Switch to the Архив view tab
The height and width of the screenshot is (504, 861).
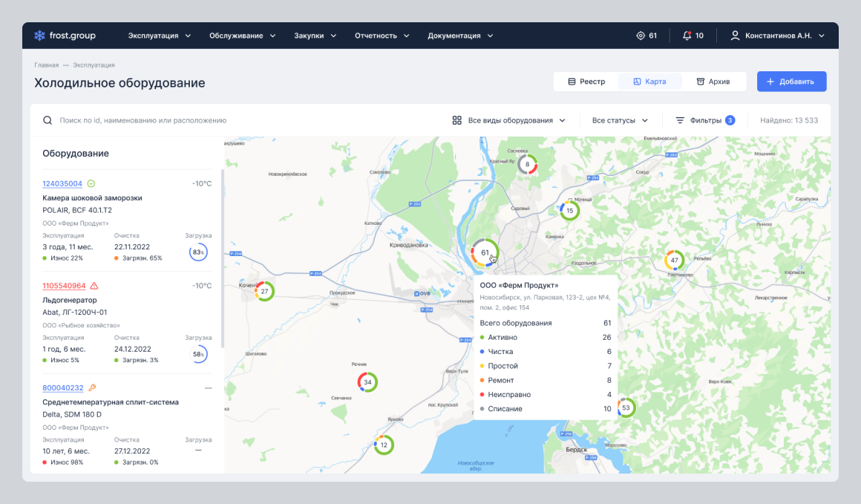pyautogui.click(x=713, y=81)
